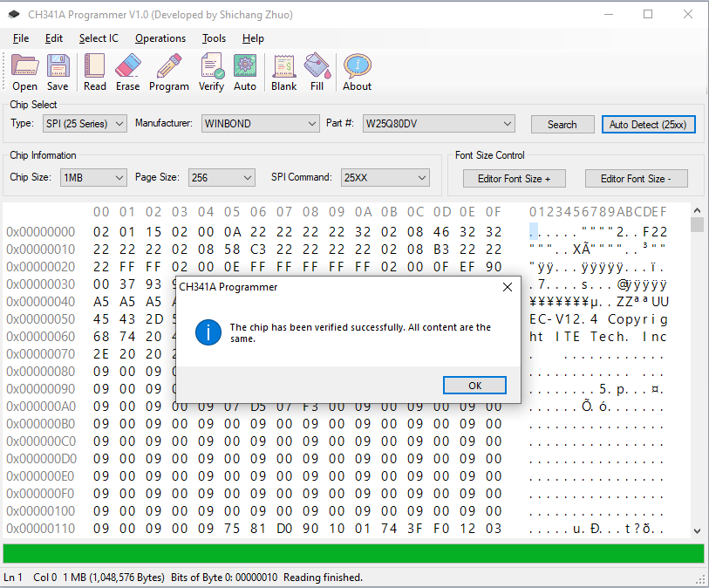
Task: Click the Search button
Action: coord(562,125)
